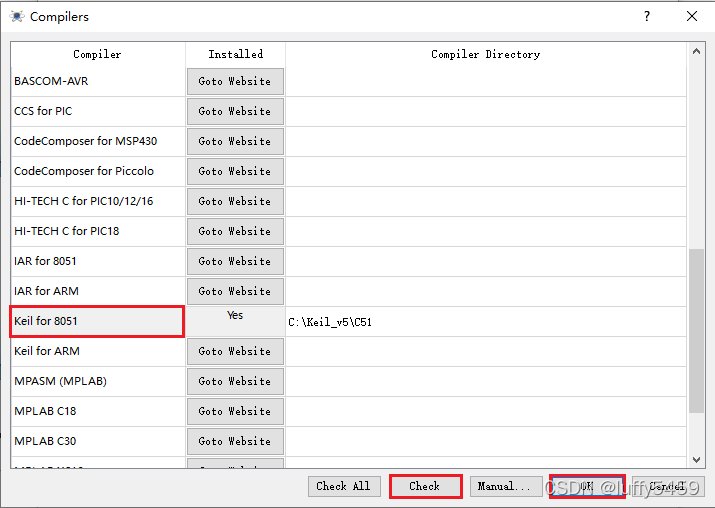Screen dimensions: 715x508
Task: Click Goto Website for BASCOM-AVR
Action: [235, 82]
